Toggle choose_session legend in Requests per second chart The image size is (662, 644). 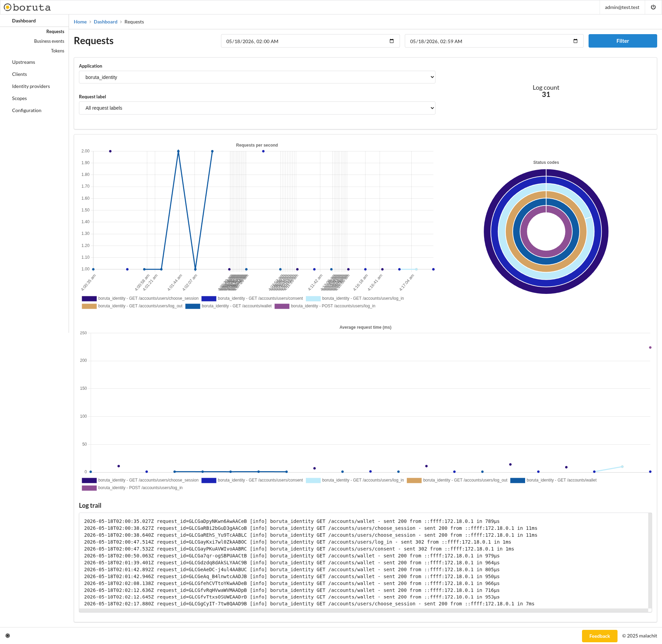point(140,298)
